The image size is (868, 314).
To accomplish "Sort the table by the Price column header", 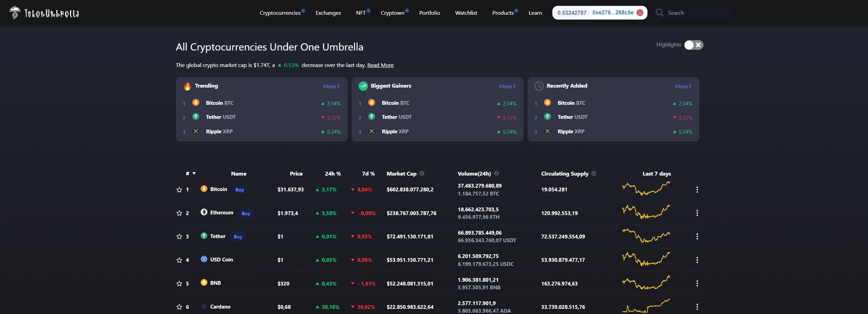I will pyautogui.click(x=296, y=173).
